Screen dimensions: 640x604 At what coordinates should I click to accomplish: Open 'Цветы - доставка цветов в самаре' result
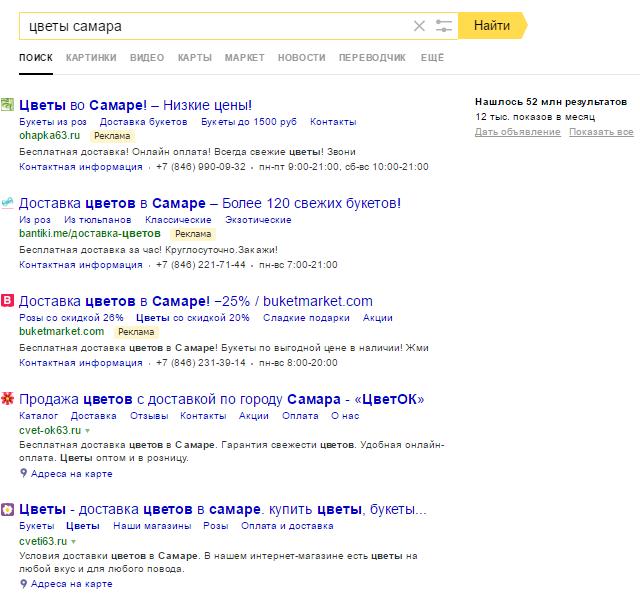click(x=222, y=509)
